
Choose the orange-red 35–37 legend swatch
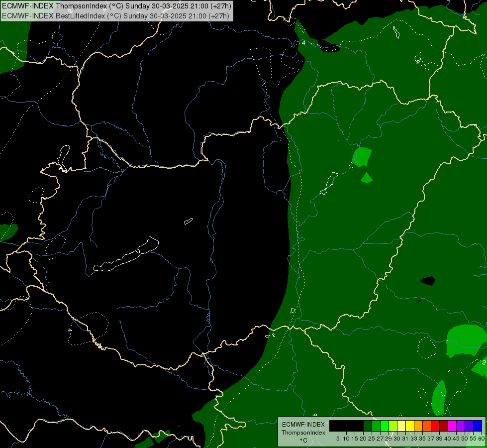(x=427, y=426)
